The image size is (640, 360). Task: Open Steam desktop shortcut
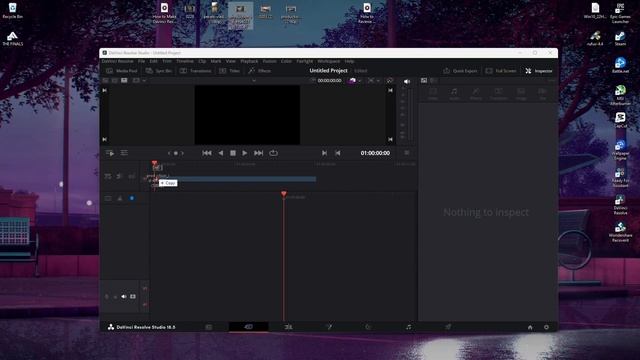pyautogui.click(x=620, y=39)
